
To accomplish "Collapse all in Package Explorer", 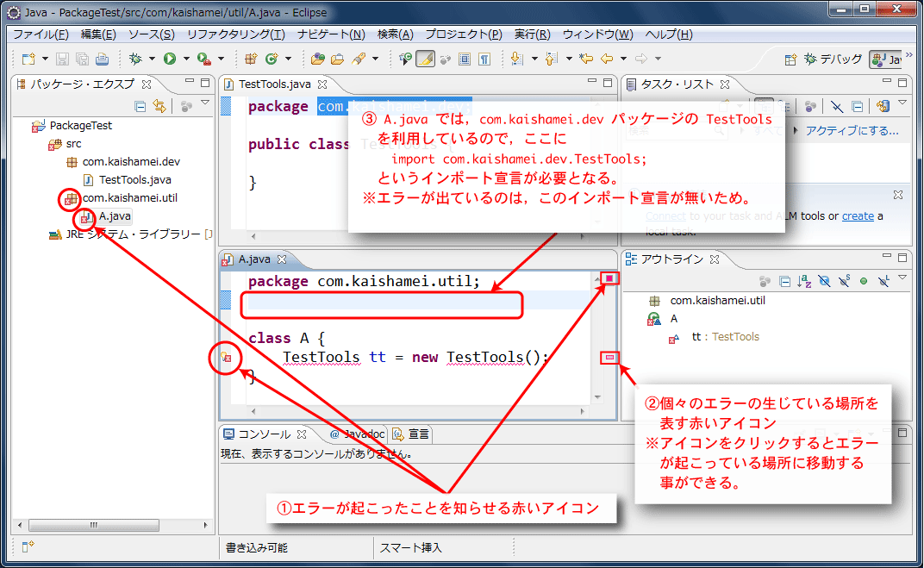I will [140, 106].
